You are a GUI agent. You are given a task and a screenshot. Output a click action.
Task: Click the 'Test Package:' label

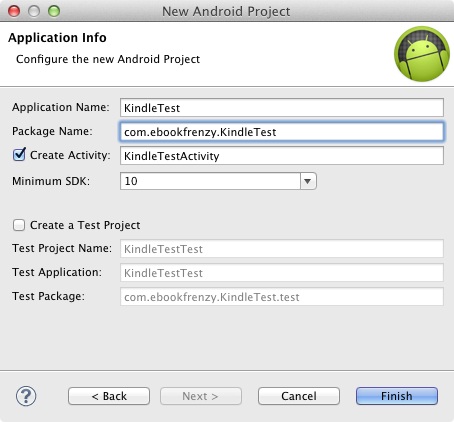coord(48,296)
